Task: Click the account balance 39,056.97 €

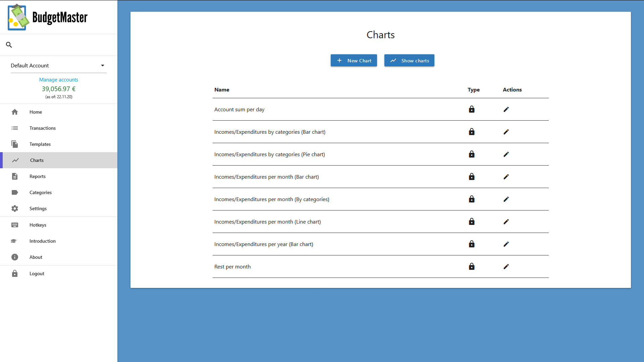Action: (59, 89)
